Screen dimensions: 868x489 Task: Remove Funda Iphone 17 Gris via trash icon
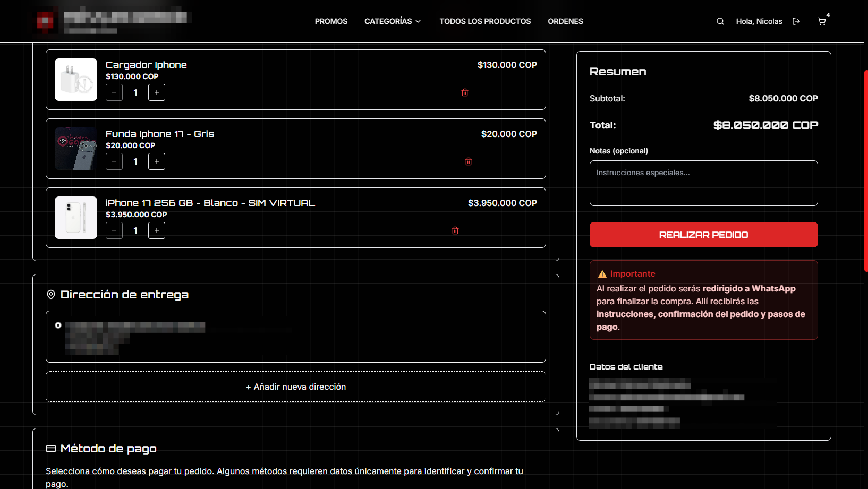tap(469, 161)
